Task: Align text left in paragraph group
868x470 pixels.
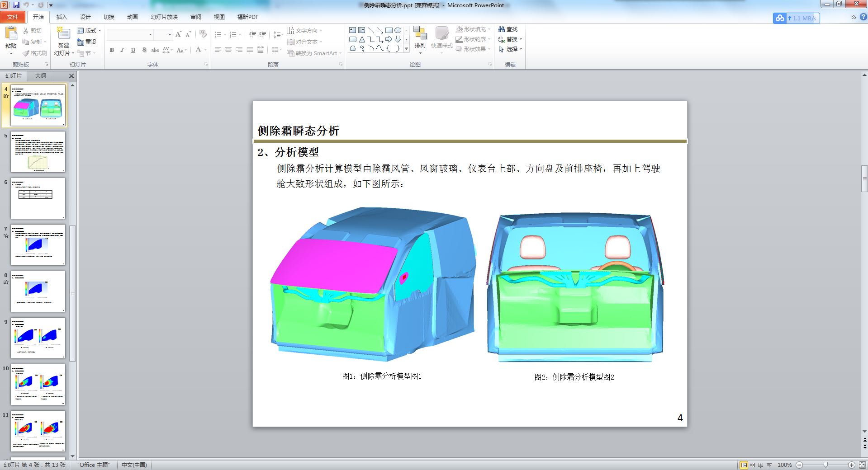Action: [218, 50]
